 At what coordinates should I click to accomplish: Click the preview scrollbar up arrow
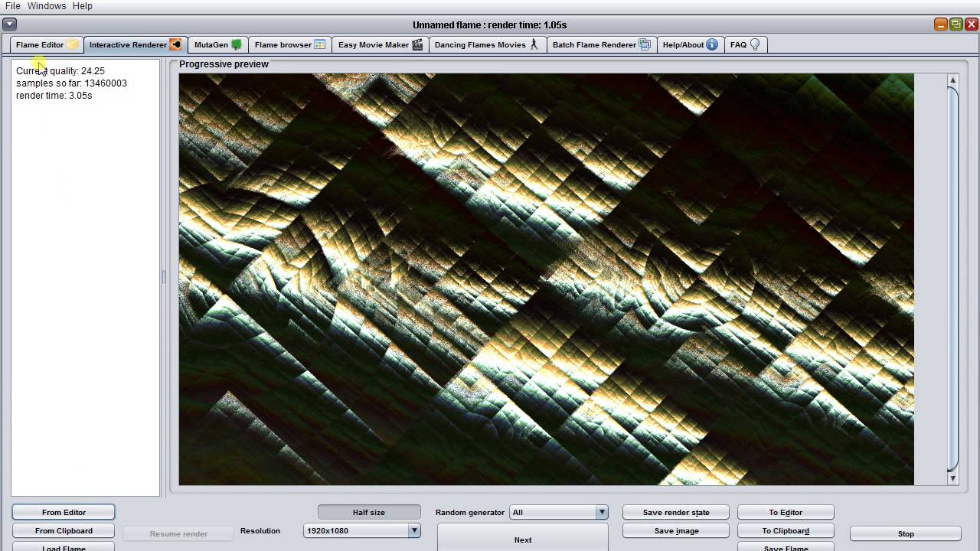pyautogui.click(x=953, y=80)
